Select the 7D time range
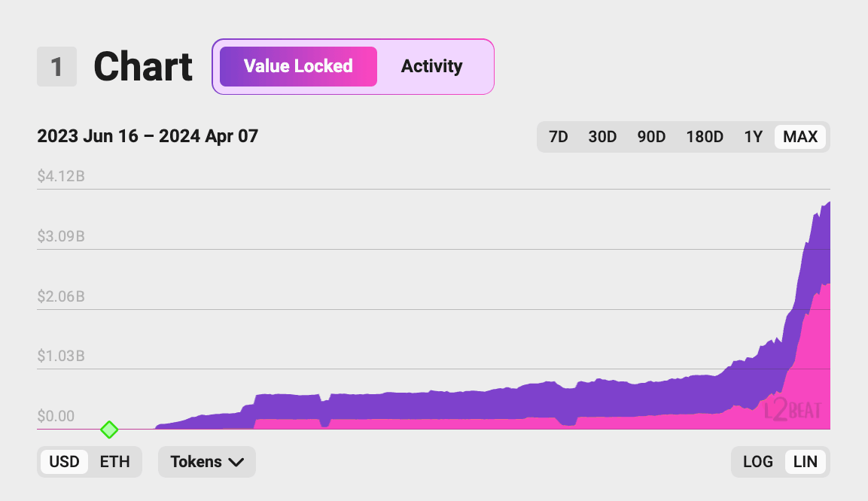This screenshot has width=868, height=501. click(x=558, y=137)
